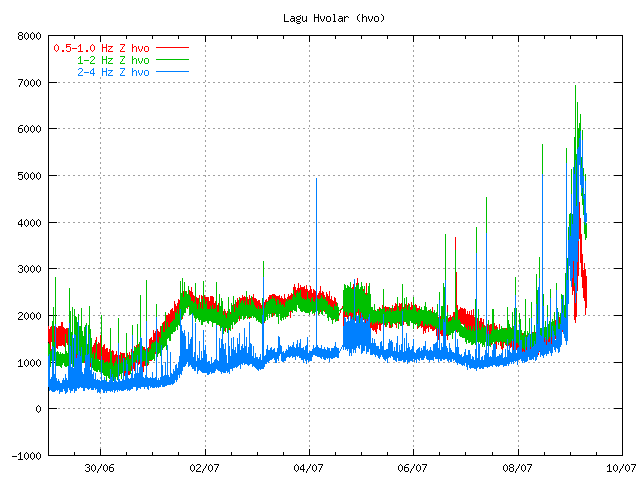This screenshot has width=640, height=480.
Task: Click the legend entry "1-2 Hz Z hvo"
Action: click(113, 60)
